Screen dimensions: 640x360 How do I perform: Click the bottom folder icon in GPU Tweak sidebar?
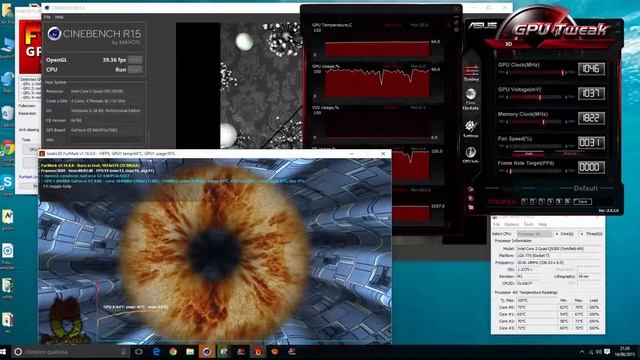pos(471,207)
